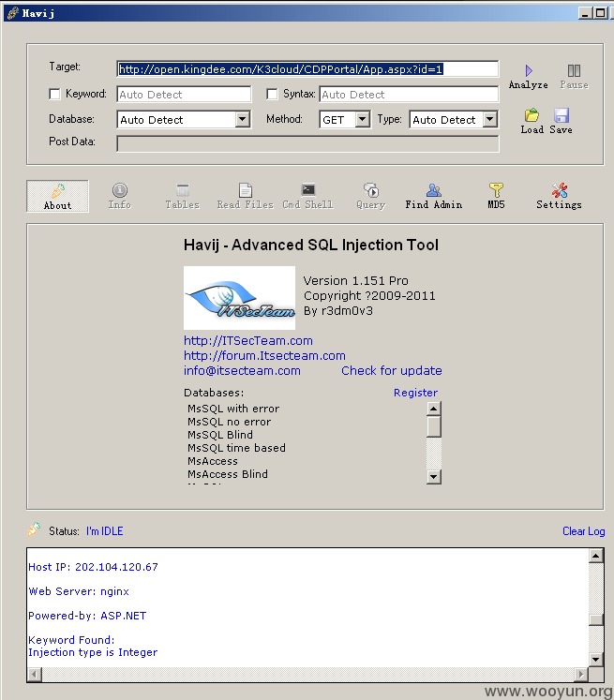Image resolution: width=614 pixels, height=700 pixels.
Task: Select 'MsSQL Blind' list entry
Action: (220, 435)
